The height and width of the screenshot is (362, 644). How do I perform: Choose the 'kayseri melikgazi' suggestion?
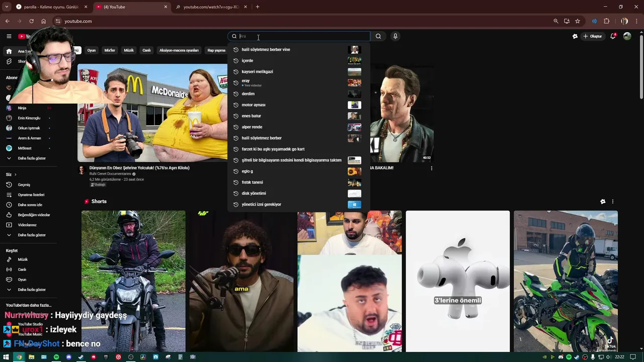pos(298,72)
